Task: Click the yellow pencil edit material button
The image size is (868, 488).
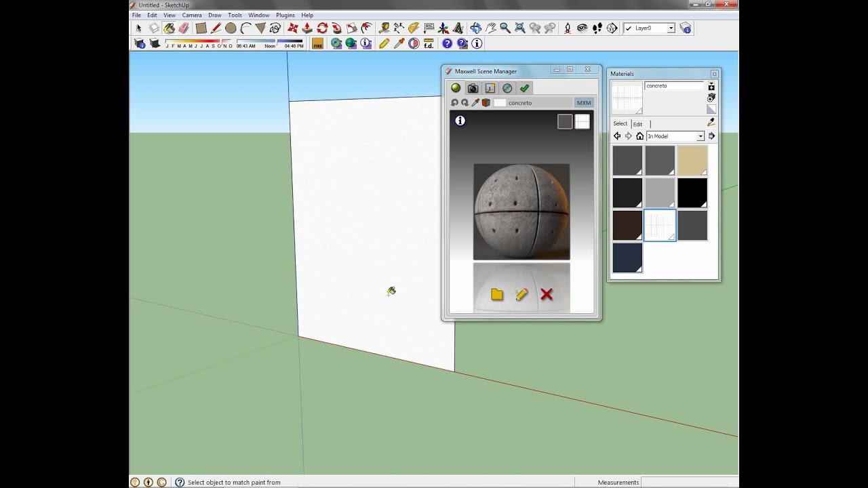Action: pos(521,294)
